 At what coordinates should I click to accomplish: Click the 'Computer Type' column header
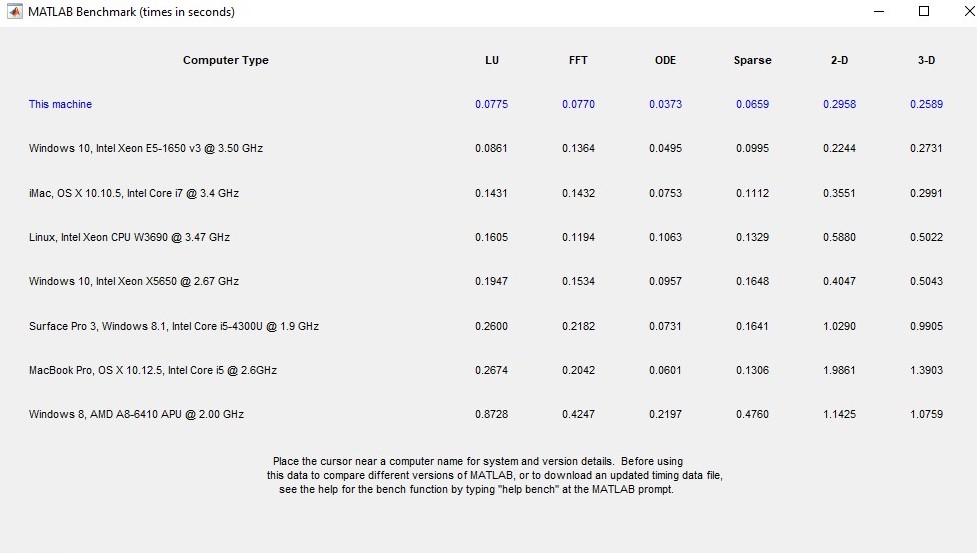point(225,60)
